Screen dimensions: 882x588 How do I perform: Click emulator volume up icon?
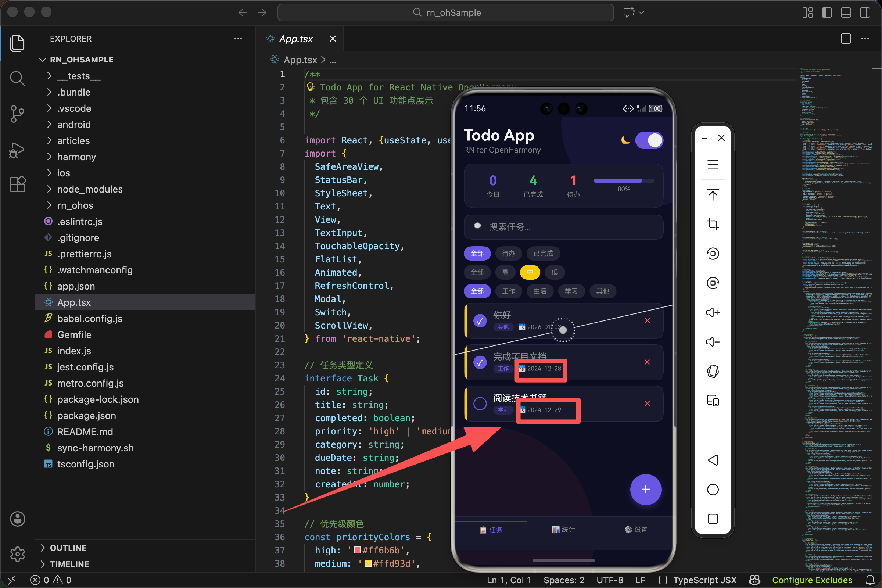click(713, 312)
